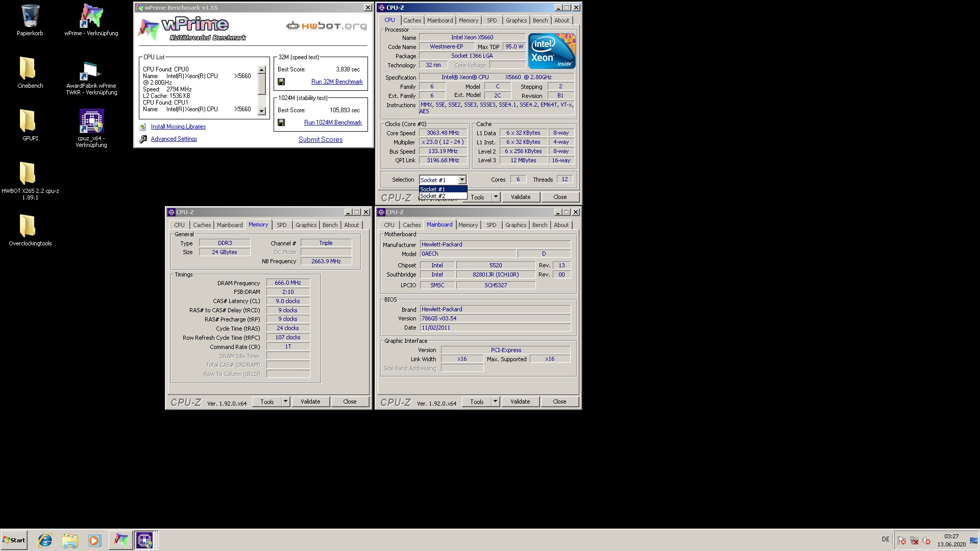Switch to the wPrime taskbar button
Screen dimensions: 980x551
click(x=120, y=540)
